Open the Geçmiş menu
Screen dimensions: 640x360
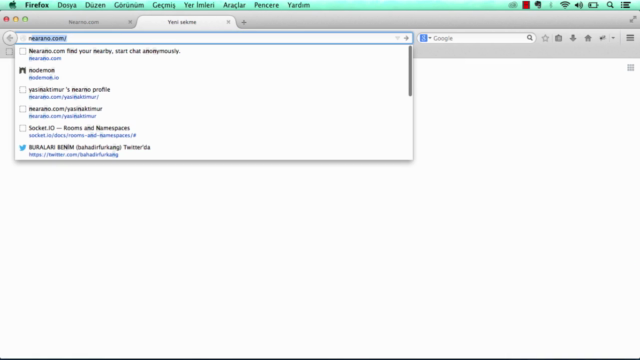(x=164, y=5)
